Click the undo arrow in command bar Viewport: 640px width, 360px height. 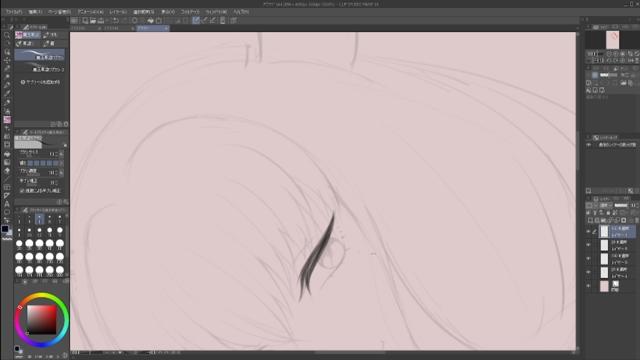(116, 20)
